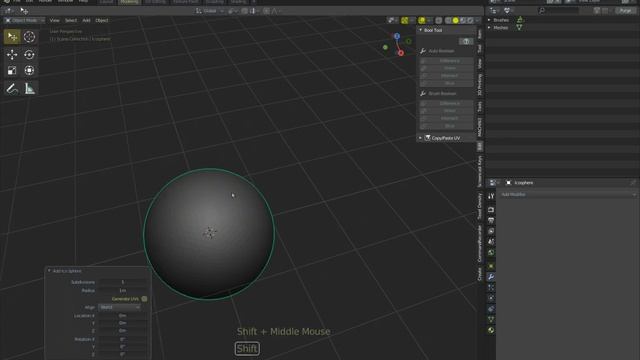The image size is (640, 360).
Task: Expand the Meshes row in outliner
Action: pos(489,28)
